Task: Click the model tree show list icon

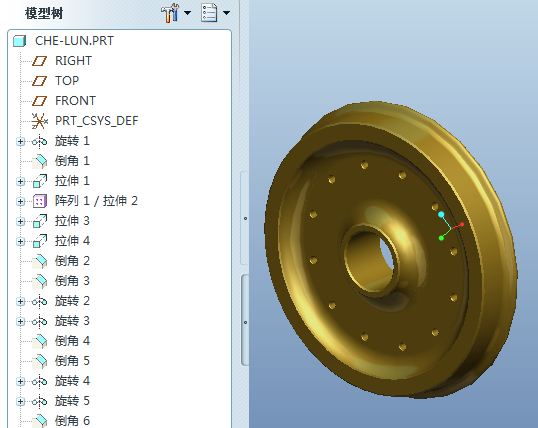Action: coord(209,13)
